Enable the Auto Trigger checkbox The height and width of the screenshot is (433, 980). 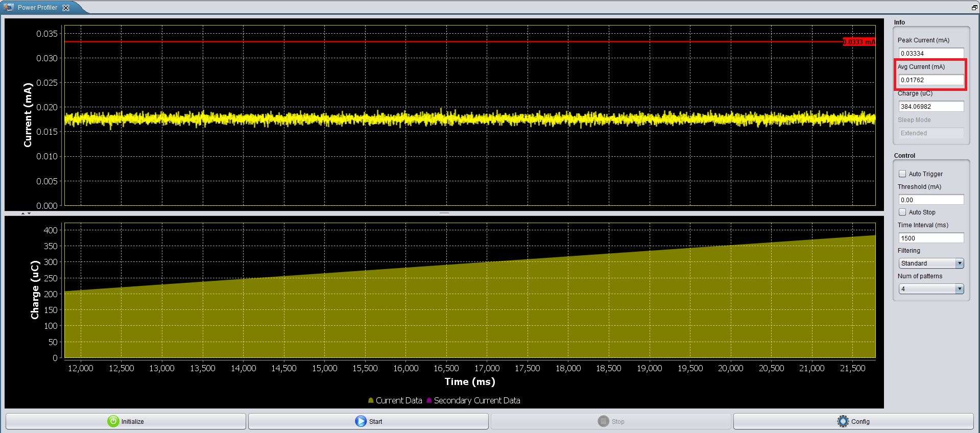click(x=902, y=174)
